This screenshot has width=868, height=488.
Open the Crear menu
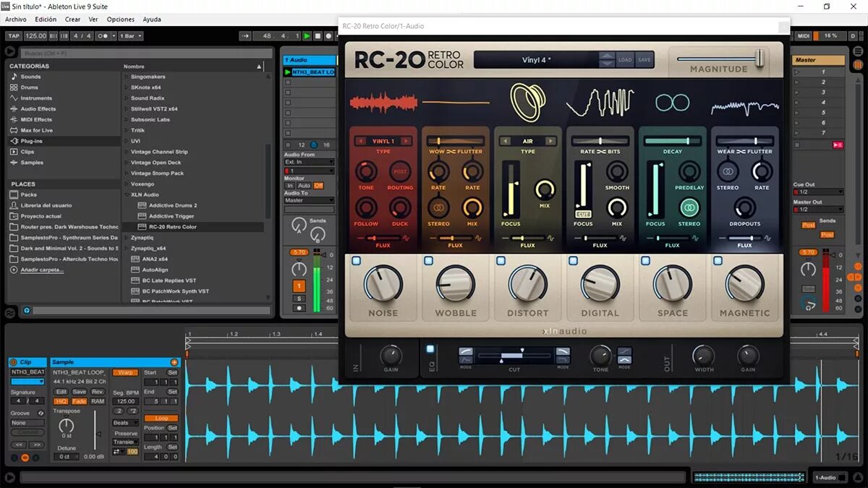pos(73,20)
